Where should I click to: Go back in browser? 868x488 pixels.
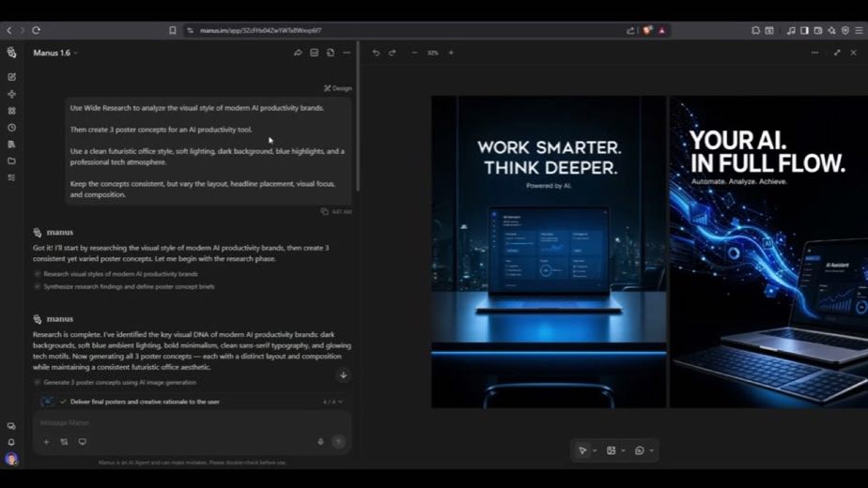pos(8,30)
